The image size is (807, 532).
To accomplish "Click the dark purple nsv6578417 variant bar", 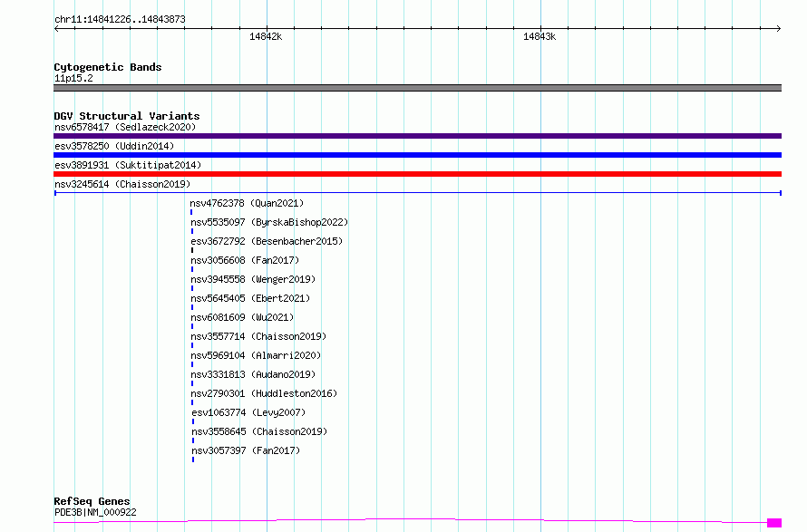I will 417,136.
